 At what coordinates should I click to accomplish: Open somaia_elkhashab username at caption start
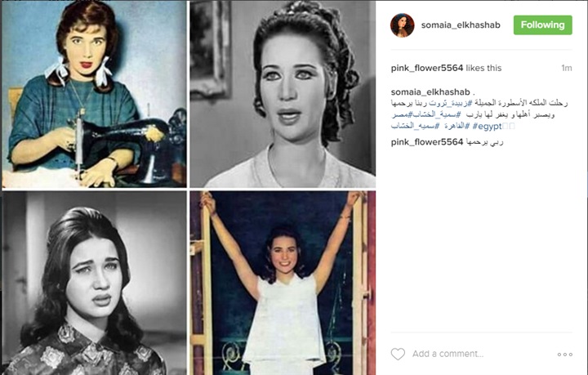click(430, 92)
